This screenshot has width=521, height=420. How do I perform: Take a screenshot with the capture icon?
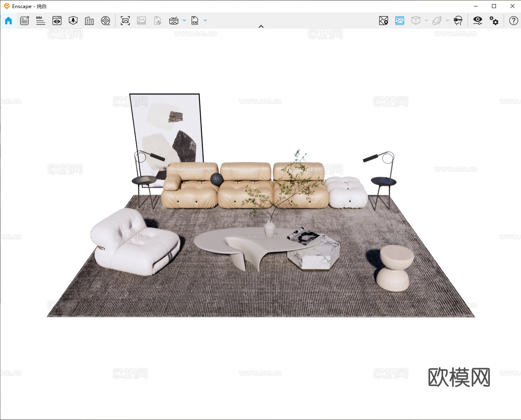pos(125,21)
